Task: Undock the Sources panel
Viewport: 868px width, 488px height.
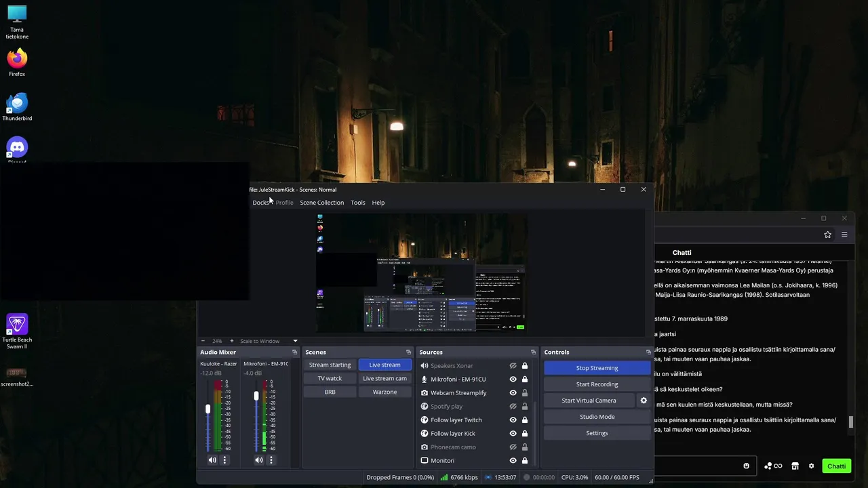Action: click(x=533, y=352)
